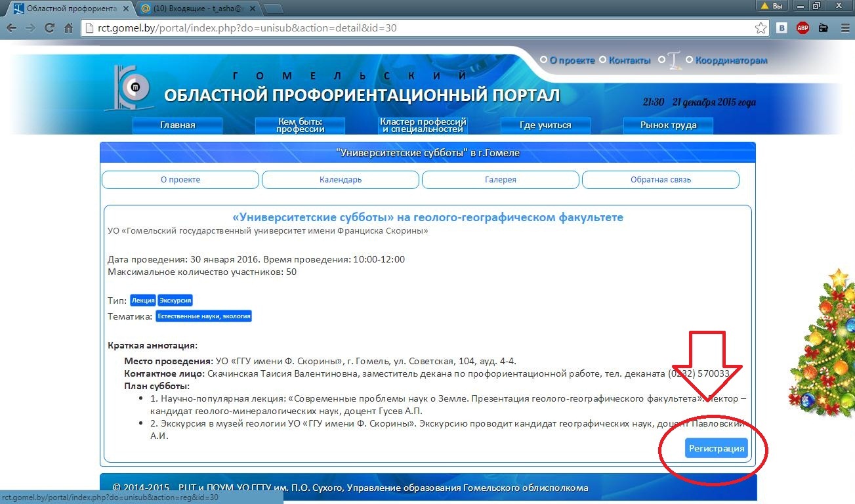
Task: Click the '"Университетские субботы" в г.Гомеле' banner heading
Action: [428, 153]
